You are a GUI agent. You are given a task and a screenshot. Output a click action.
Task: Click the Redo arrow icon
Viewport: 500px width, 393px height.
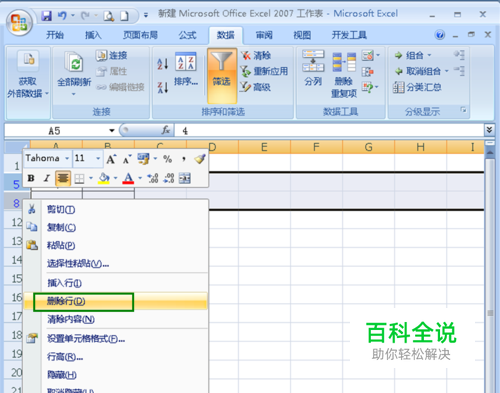[x=85, y=16]
